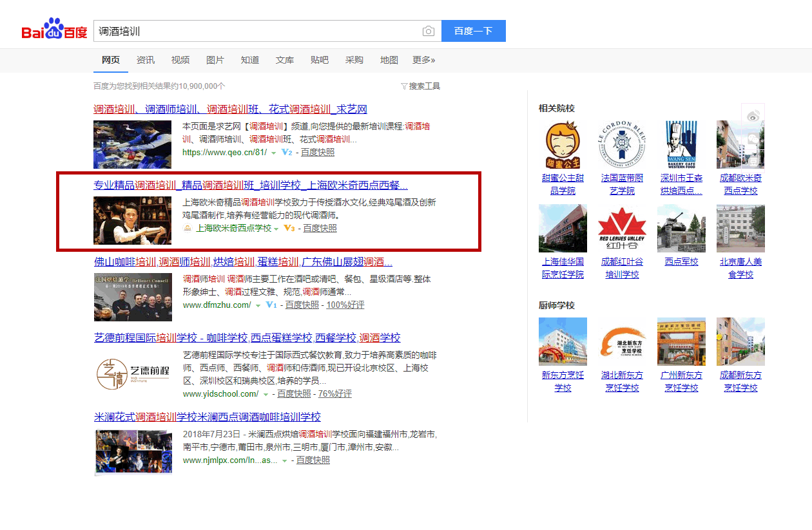
Task: Click the V3 badge beside 上海欧米奇西点学校
Action: [289, 229]
